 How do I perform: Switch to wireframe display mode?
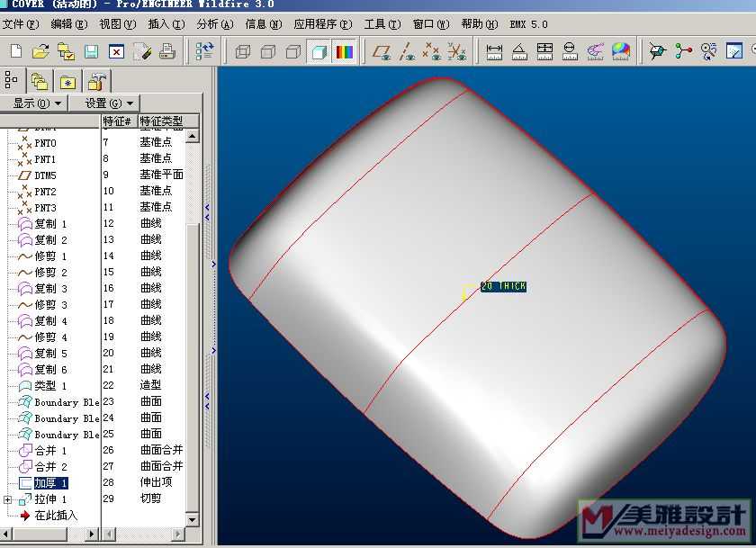pos(242,52)
